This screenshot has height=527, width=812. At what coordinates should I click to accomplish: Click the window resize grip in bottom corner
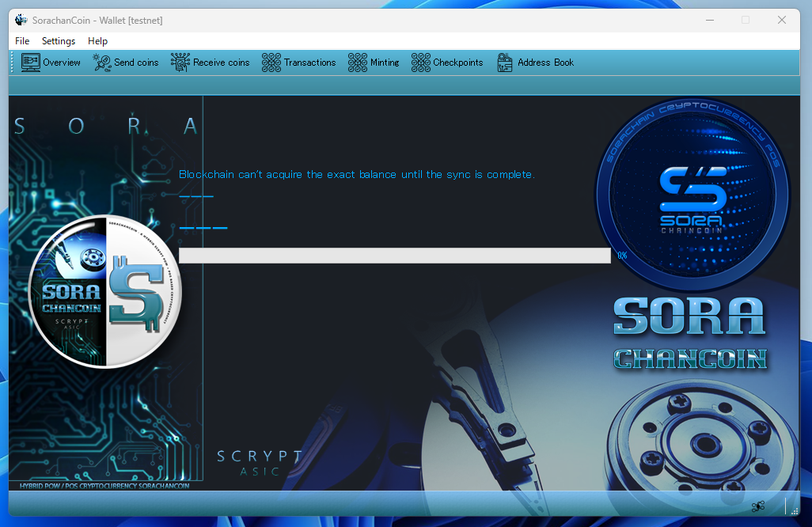pyautogui.click(x=794, y=509)
